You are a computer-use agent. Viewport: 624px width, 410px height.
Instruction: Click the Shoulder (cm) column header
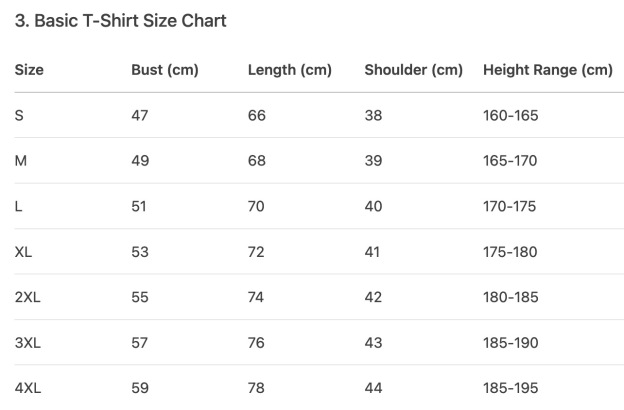tap(413, 70)
